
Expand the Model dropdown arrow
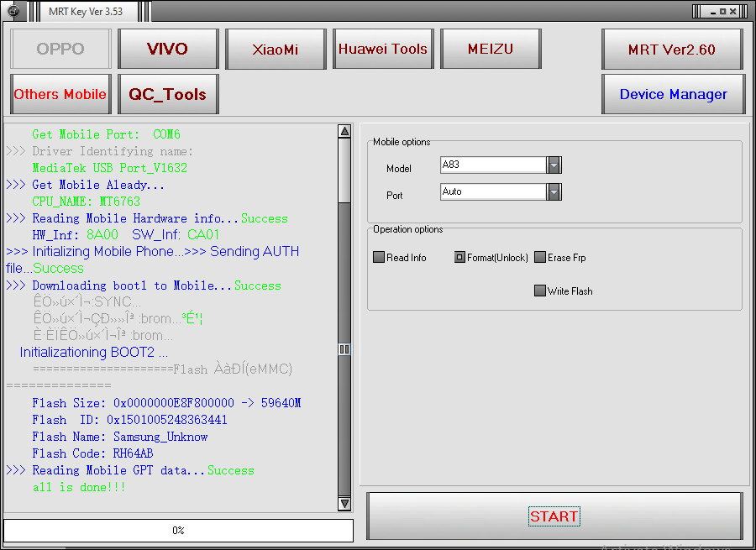(x=554, y=165)
